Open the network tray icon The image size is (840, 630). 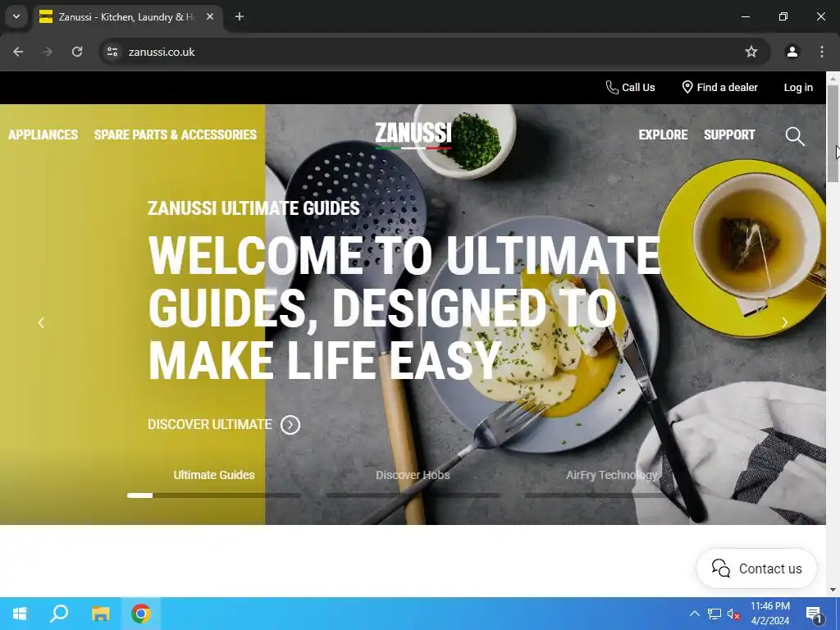click(x=714, y=614)
